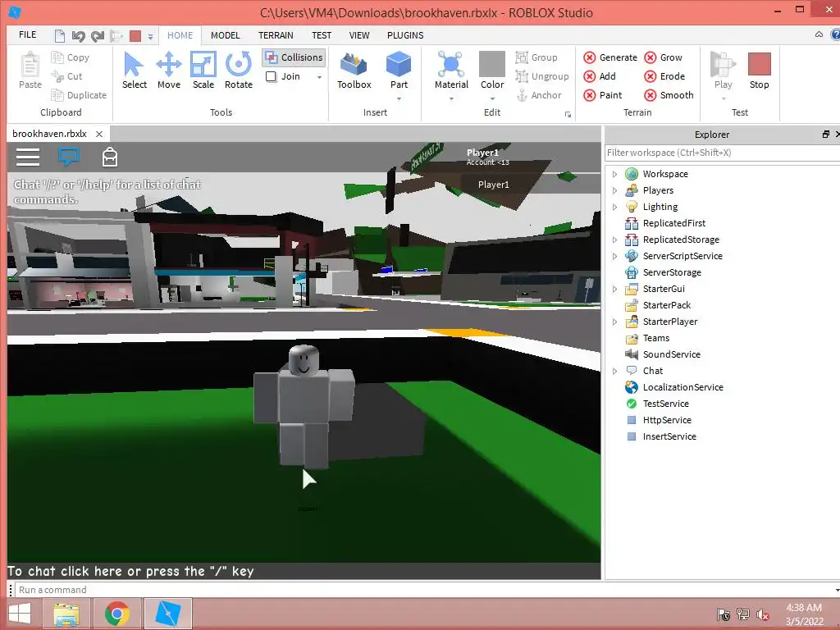Open the Toolbox
This screenshot has height=630, width=840.
click(x=354, y=71)
